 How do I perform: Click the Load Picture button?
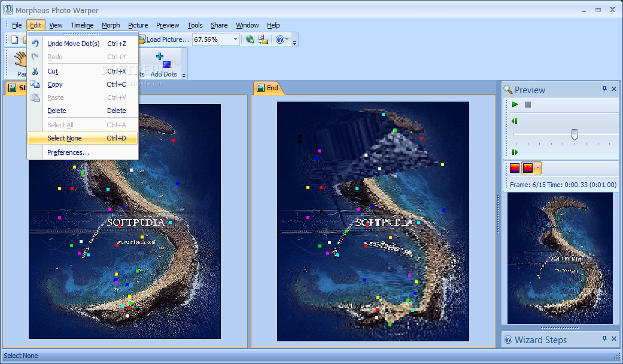(x=163, y=39)
